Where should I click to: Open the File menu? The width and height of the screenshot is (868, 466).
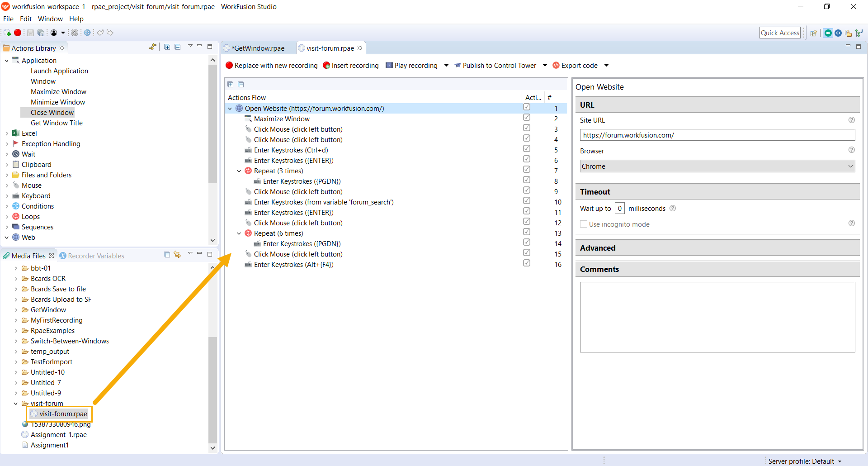[x=8, y=19]
